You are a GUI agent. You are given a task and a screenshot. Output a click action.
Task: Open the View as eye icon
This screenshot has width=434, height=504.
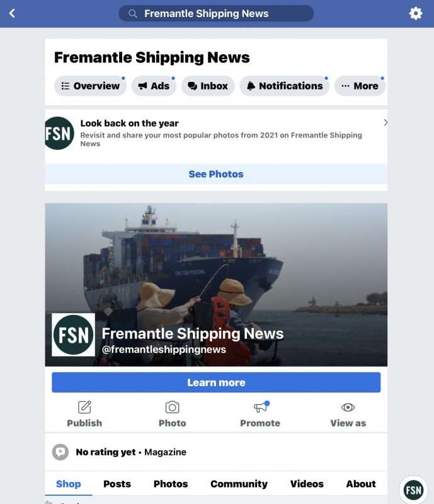pos(348,407)
